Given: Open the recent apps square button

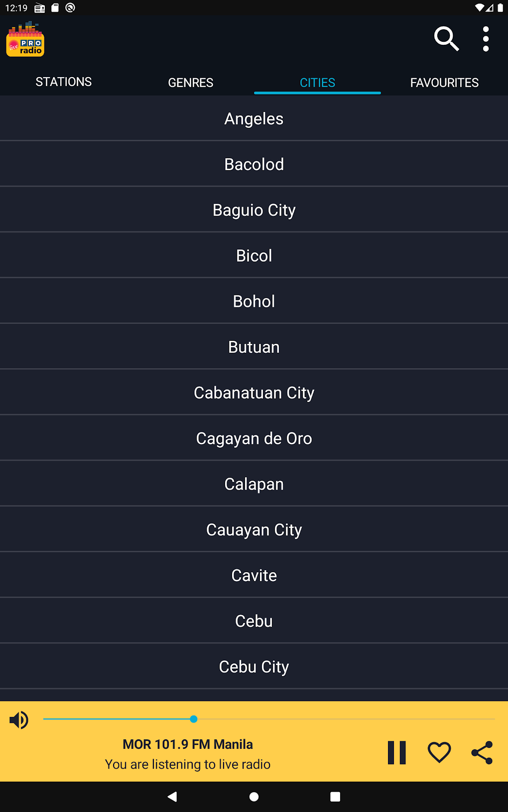Looking at the screenshot, I should [335, 797].
